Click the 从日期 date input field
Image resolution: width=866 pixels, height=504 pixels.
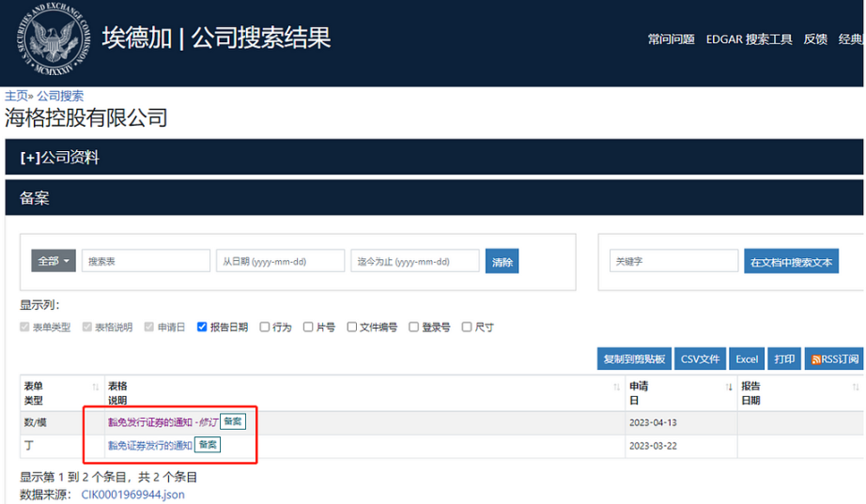[x=280, y=262]
